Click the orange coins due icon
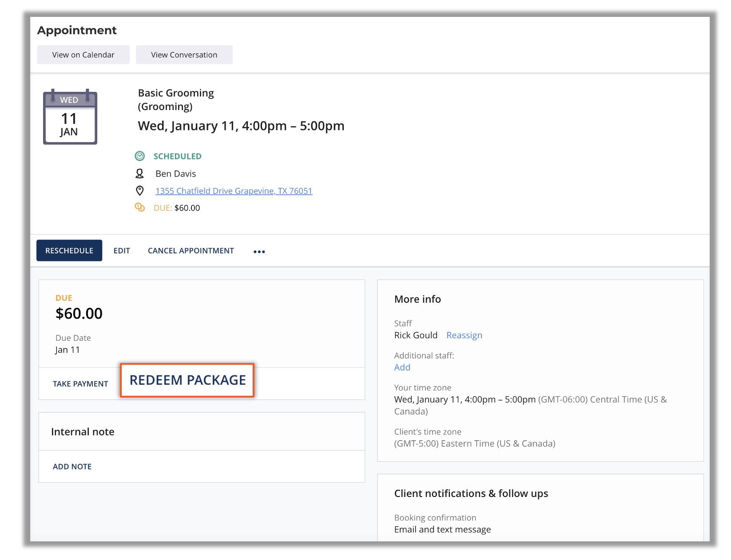The width and height of the screenshot is (731, 560). pos(139,207)
